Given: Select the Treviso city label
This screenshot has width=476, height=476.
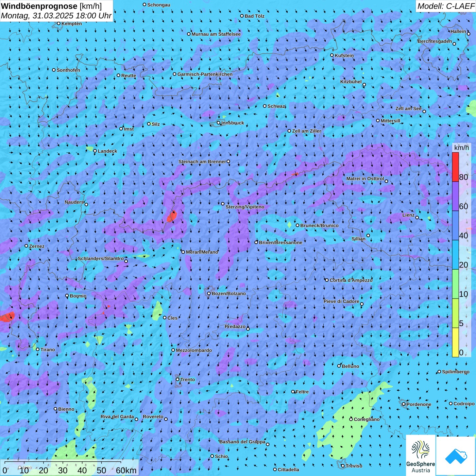Looking at the screenshot, I should pos(354,466).
